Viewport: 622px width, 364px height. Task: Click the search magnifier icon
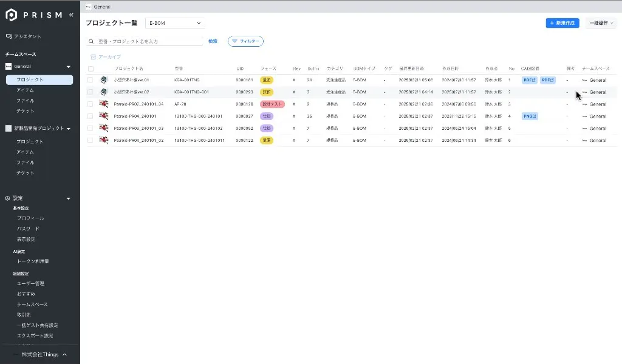[x=91, y=41]
